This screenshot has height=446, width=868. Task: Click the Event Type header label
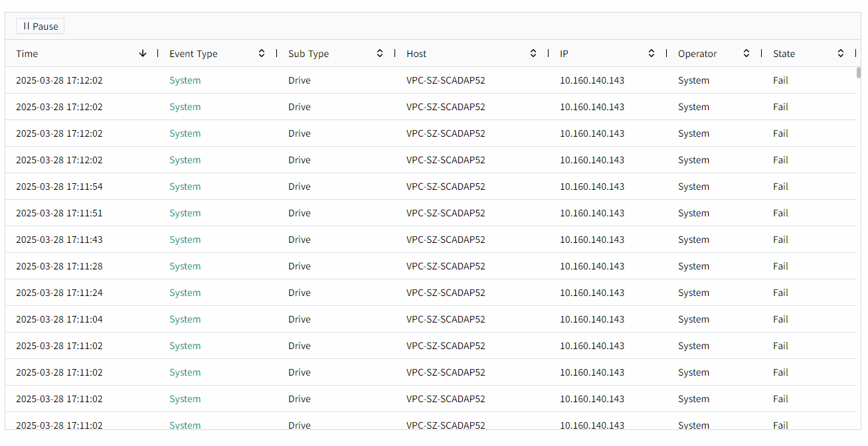(x=193, y=54)
